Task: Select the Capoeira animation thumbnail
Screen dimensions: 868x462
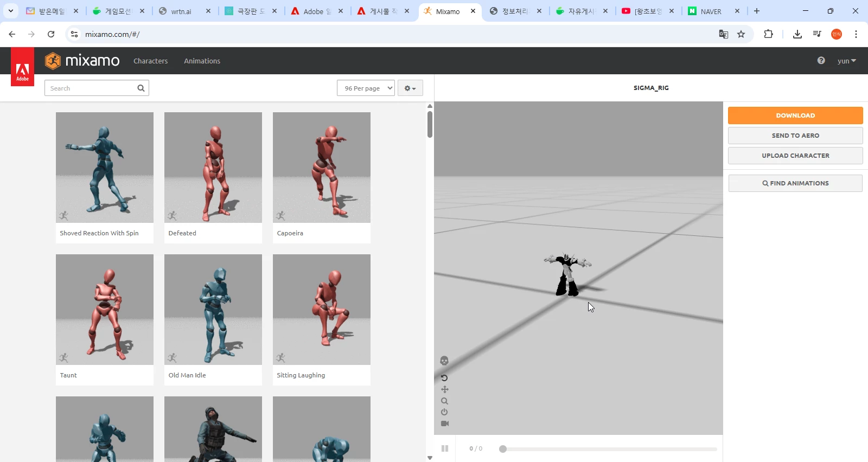Action: coord(322,168)
